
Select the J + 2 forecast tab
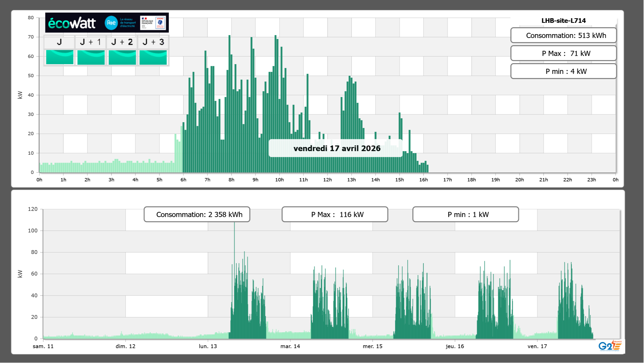pyautogui.click(x=122, y=42)
